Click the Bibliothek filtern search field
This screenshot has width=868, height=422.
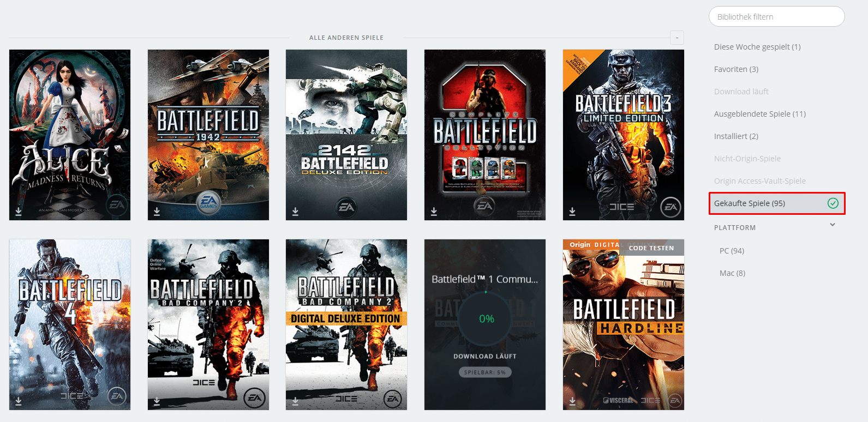coord(776,17)
